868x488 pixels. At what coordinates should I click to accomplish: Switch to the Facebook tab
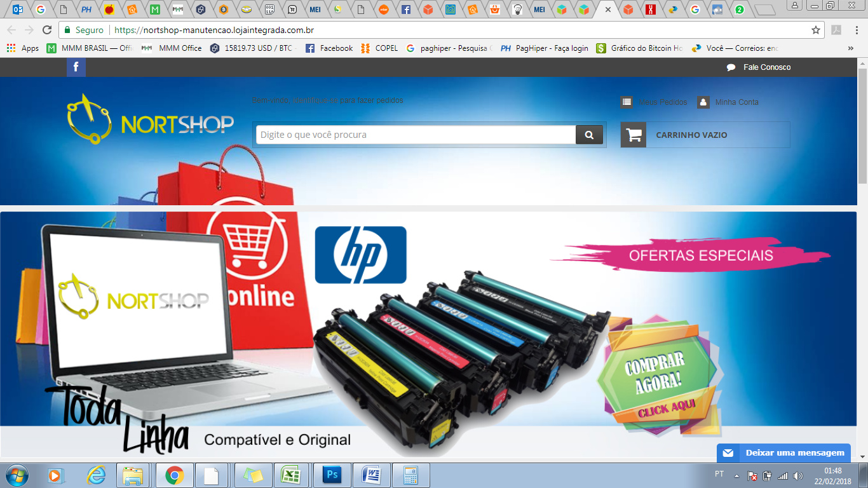pyautogui.click(x=405, y=10)
